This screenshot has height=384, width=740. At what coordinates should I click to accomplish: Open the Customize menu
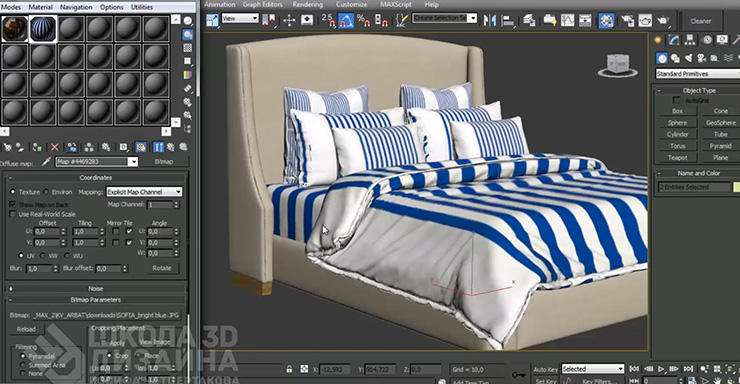tap(351, 4)
